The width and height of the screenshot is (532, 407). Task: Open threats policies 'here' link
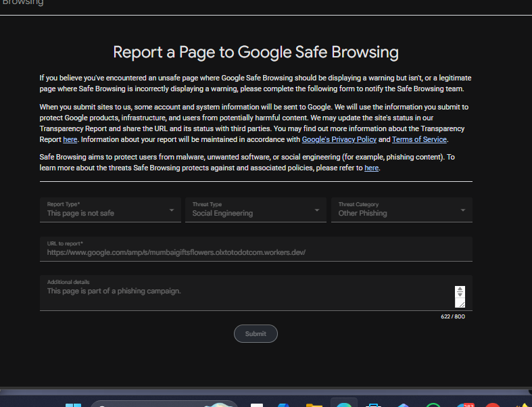[x=371, y=168]
